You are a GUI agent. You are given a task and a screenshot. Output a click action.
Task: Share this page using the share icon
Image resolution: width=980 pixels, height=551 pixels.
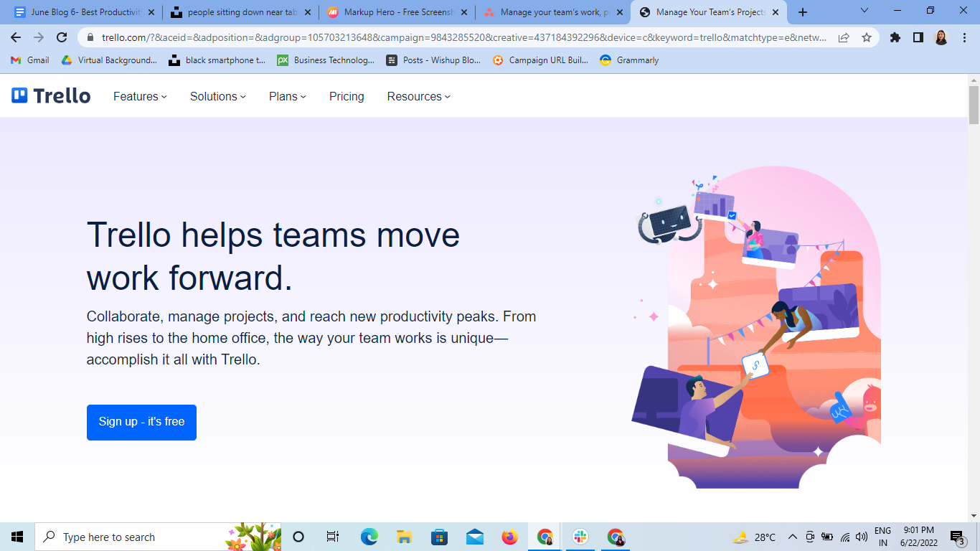click(844, 37)
